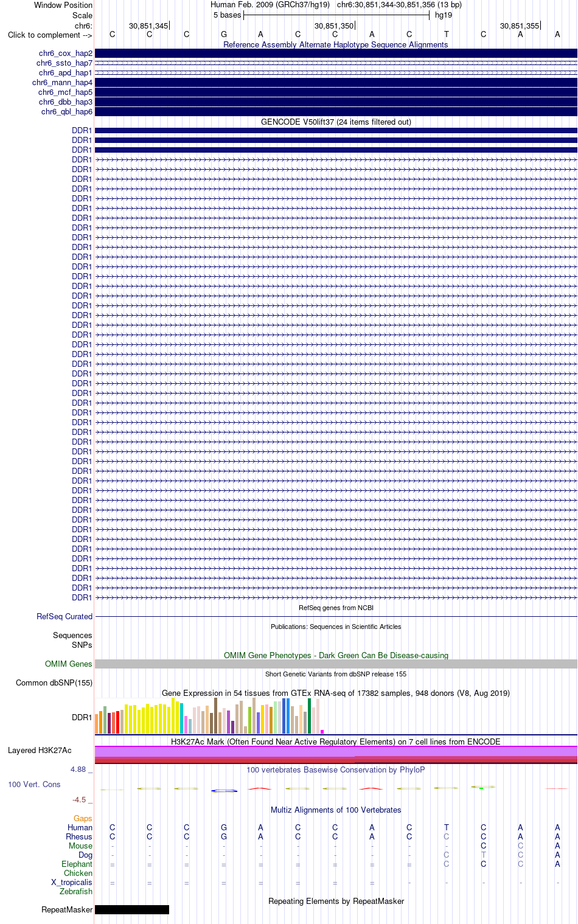This screenshot has height=924, width=578.
Task: Select the RefSeq Curated label
Action: 64,616
